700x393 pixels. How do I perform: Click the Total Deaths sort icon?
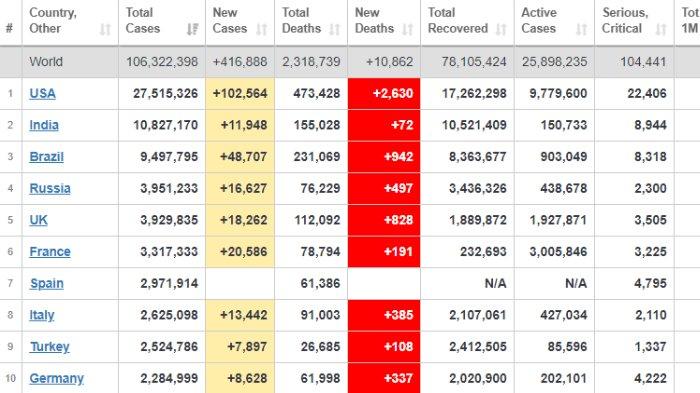click(x=335, y=29)
